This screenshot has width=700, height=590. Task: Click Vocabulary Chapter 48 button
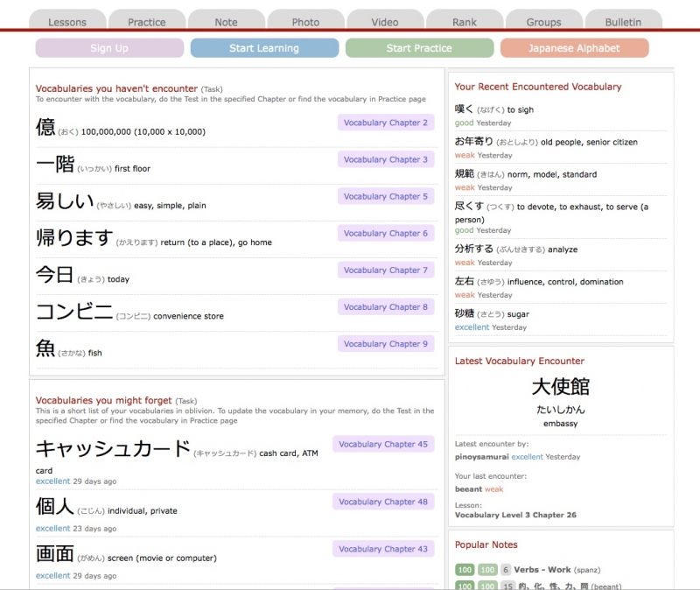point(383,502)
